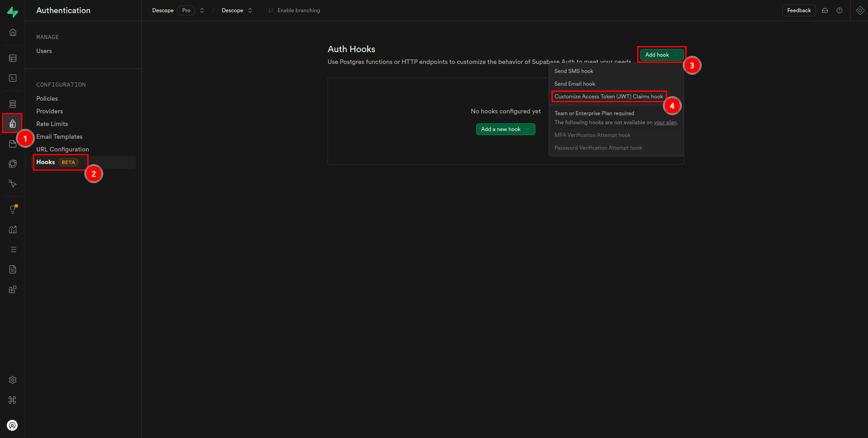
Task: Expand the Add hook dropdown button
Action: pyautogui.click(x=661, y=55)
